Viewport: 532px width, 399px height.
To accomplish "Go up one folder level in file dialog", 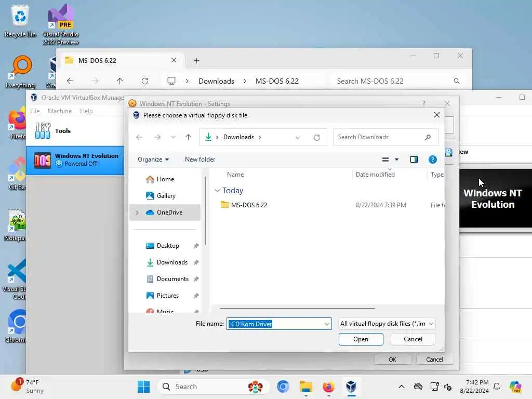I will [x=188, y=137].
